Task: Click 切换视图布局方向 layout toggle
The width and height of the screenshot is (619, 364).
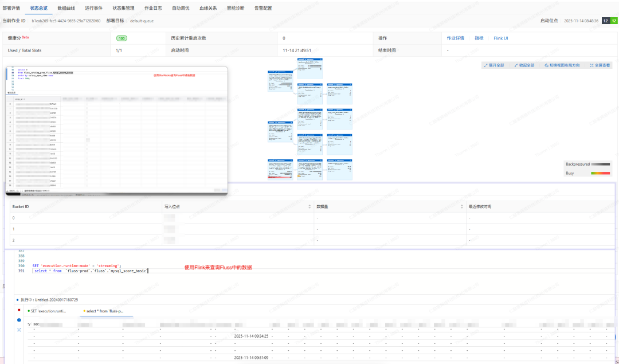Action: tap(562, 65)
